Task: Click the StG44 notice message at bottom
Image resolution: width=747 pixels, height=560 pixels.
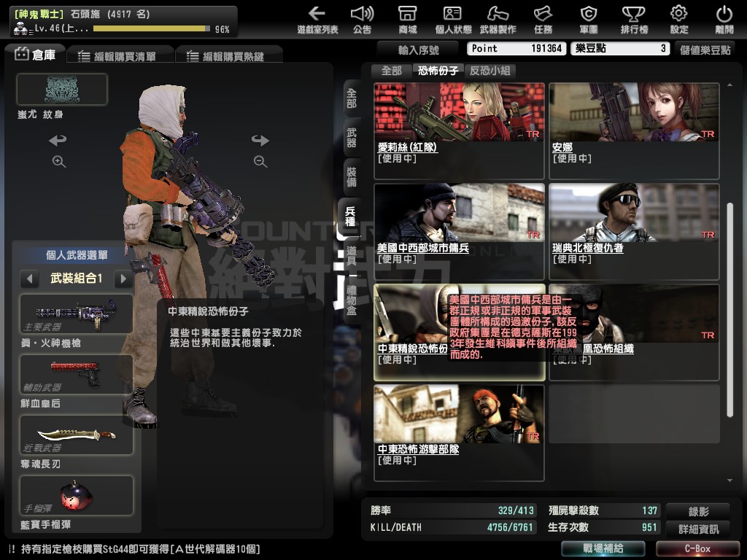Action: coord(134,549)
